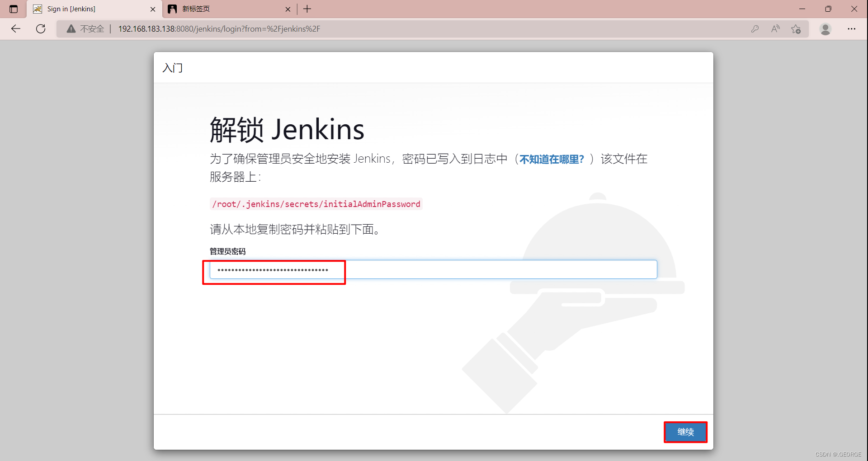This screenshot has width=868, height=461.
Task: Click the 解锁 Jenkins heading
Action: click(x=287, y=130)
